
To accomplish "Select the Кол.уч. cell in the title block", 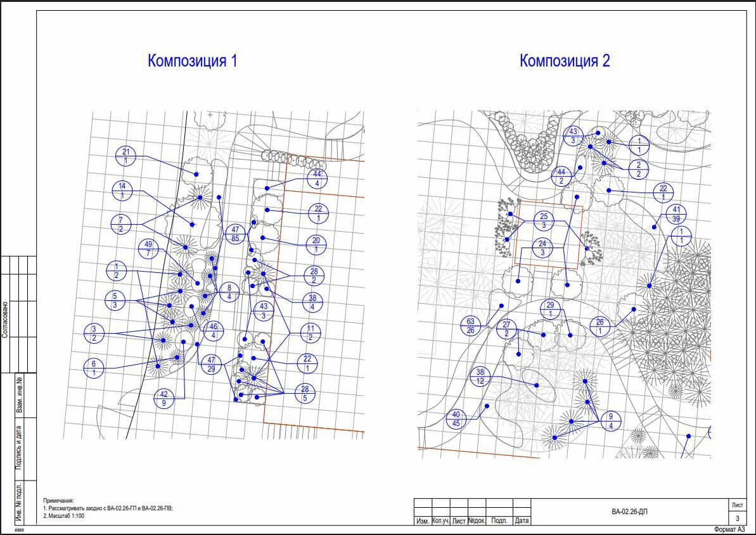I will (x=440, y=520).
